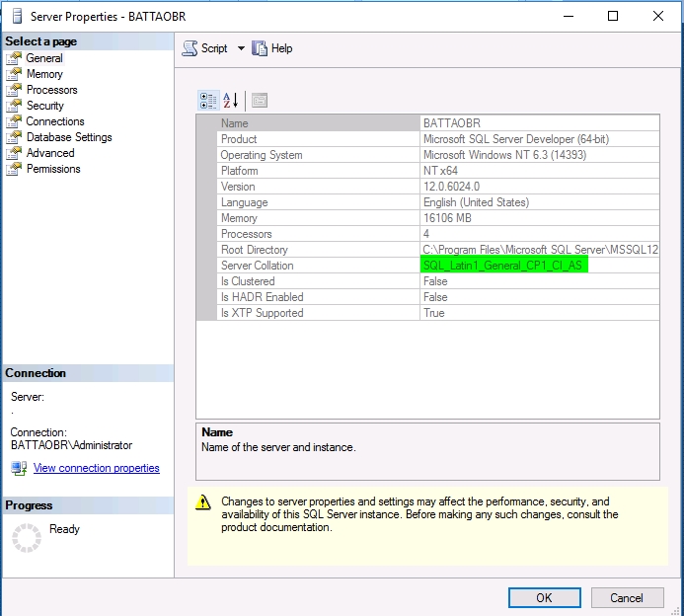
Task: Click the icon beside Permissions page
Action: pos(14,169)
